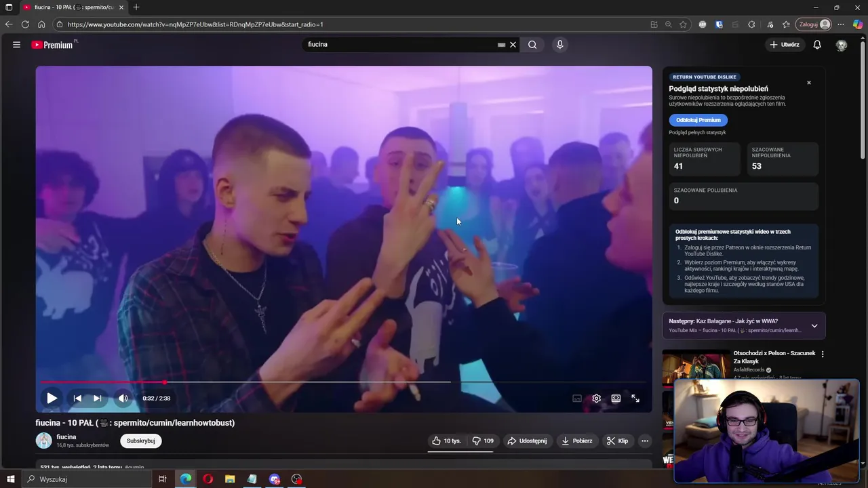Open Discord from the taskbar

[274, 479]
